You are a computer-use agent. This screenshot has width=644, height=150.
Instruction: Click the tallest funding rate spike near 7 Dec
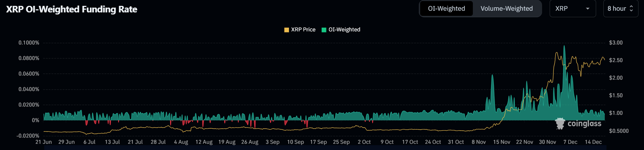coord(564,83)
